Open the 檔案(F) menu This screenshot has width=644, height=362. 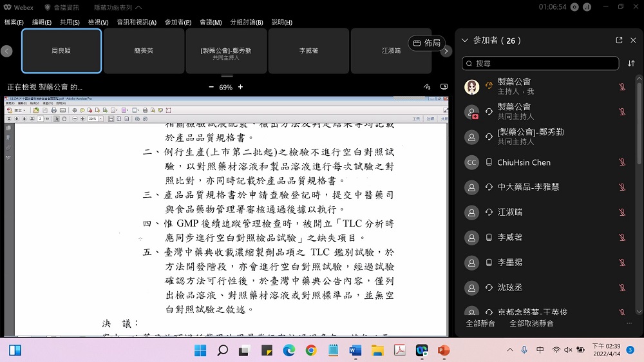(x=14, y=22)
